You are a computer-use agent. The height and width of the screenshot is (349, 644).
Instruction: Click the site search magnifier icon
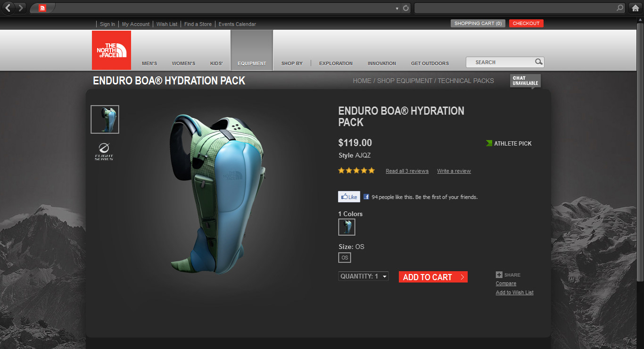(538, 62)
